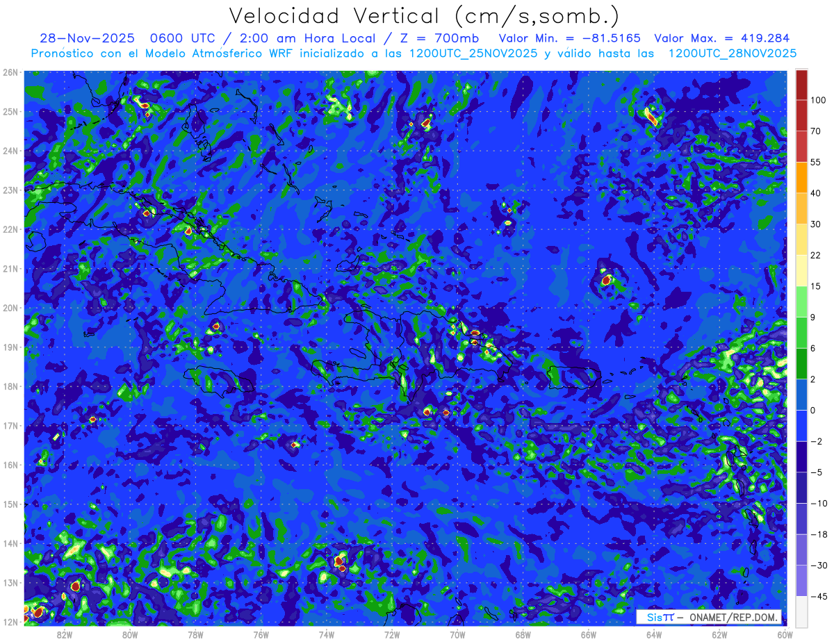
Task: Click the '66W' longitude label
Action: [x=589, y=635]
